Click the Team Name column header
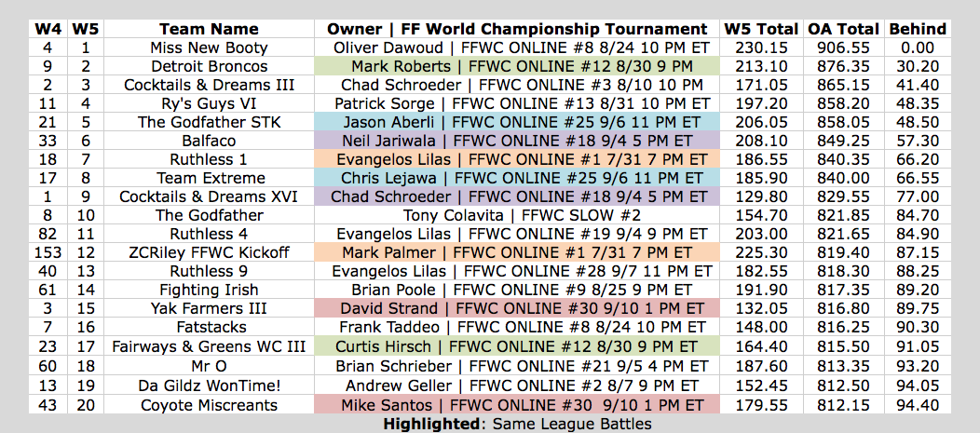The height and width of the screenshot is (433, 980). tap(209, 29)
